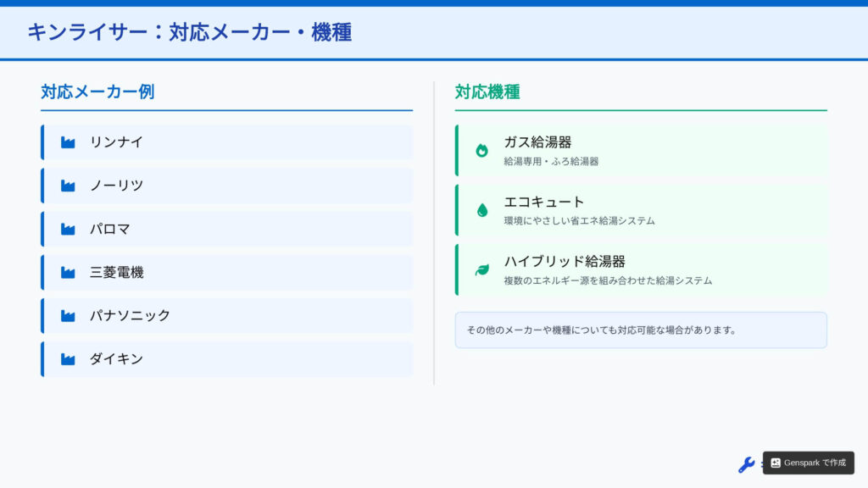The height and width of the screenshot is (488, 868).
Task: Click the note about その他のメーカーや機種
Action: click(641, 330)
